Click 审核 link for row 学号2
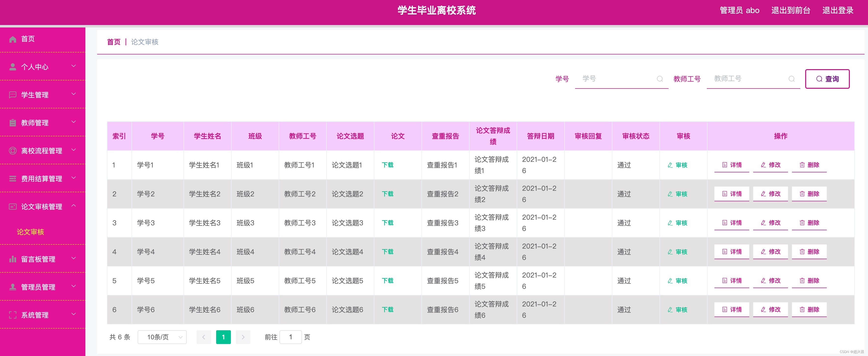The height and width of the screenshot is (356, 868). coord(678,194)
